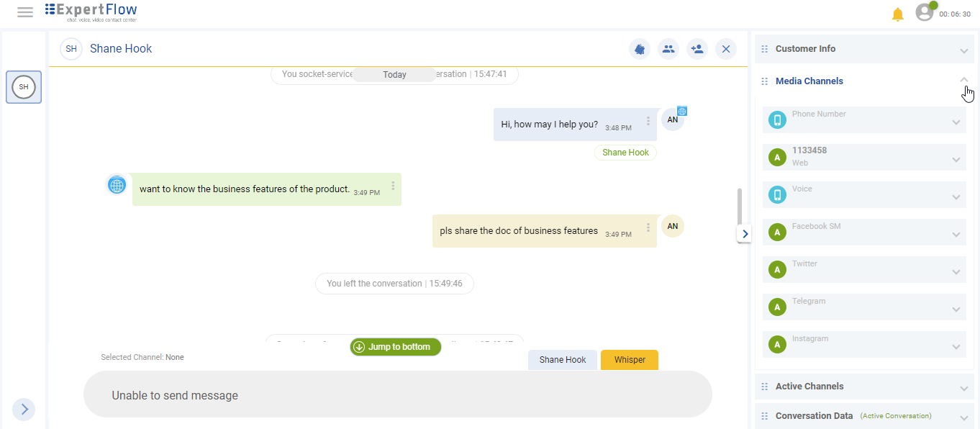The height and width of the screenshot is (429, 980).
Task: Open options for 'Hi, how may I help you?' message
Action: (648, 122)
